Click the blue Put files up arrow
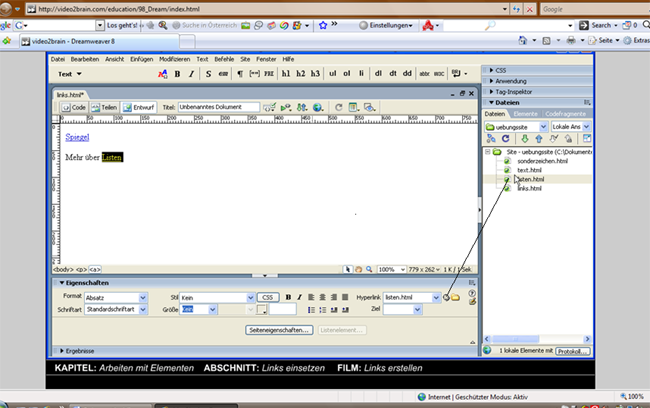Image resolution: width=650 pixels, height=408 pixels. [538, 138]
